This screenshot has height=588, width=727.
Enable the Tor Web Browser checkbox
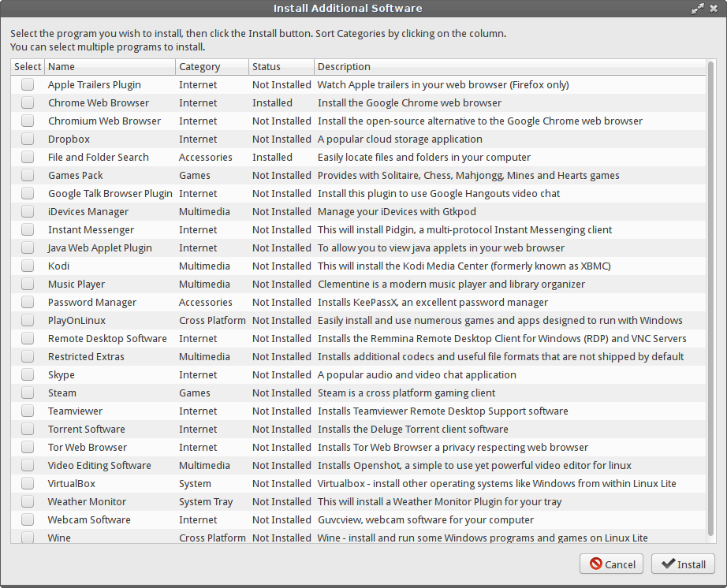point(28,447)
